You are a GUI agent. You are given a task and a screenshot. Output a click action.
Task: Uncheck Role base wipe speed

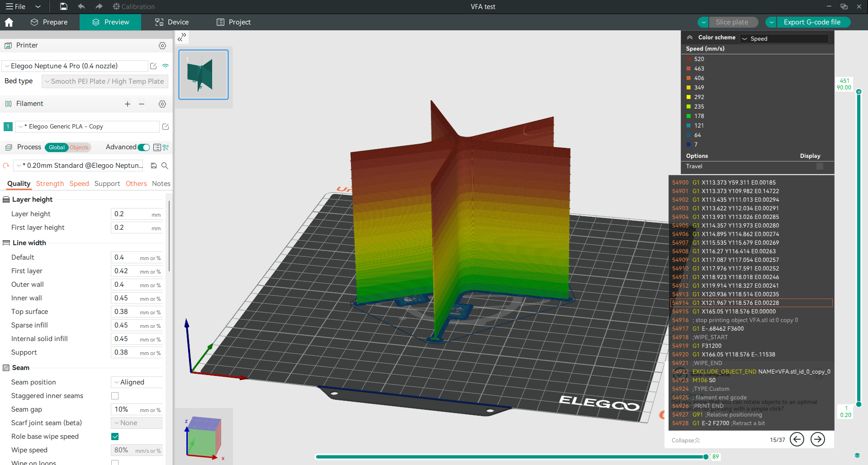click(x=115, y=437)
